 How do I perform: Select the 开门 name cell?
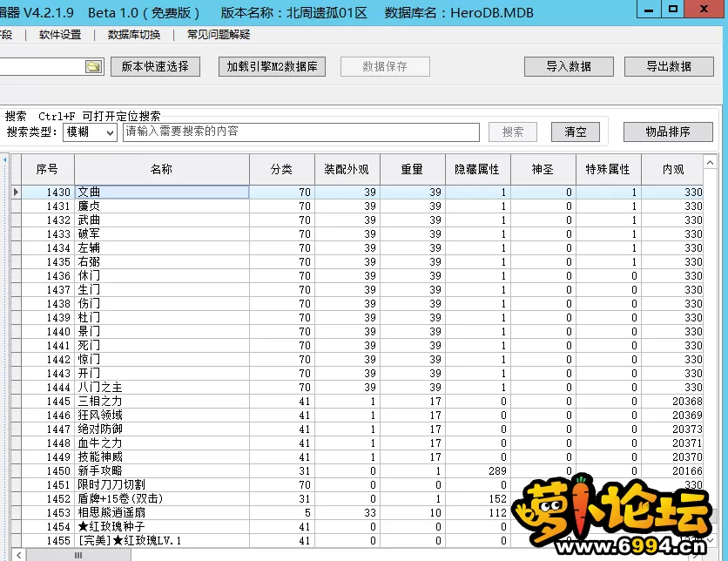tap(162, 373)
